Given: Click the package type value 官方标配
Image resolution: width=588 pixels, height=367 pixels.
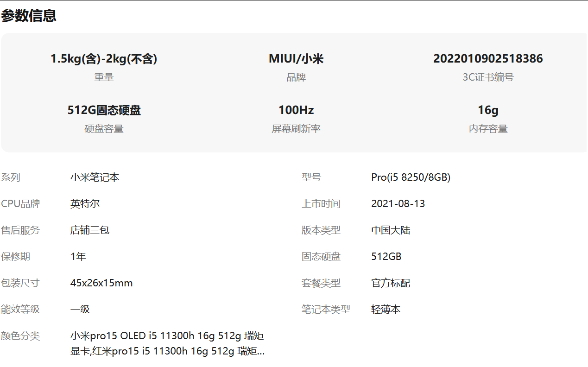Looking at the screenshot, I should click(391, 283).
